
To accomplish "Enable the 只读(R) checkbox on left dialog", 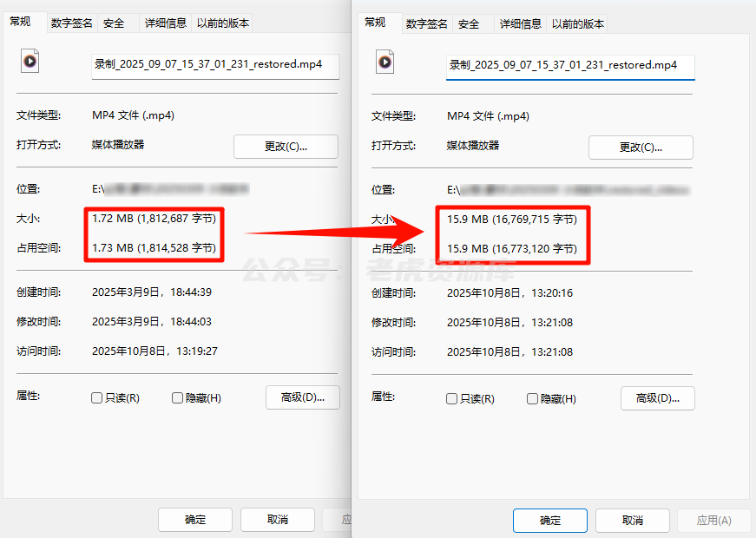I will tap(97, 397).
